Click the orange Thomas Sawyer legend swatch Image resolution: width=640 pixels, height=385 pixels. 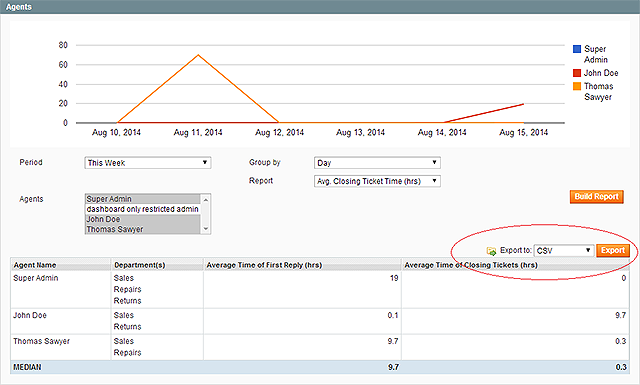pyautogui.click(x=577, y=86)
